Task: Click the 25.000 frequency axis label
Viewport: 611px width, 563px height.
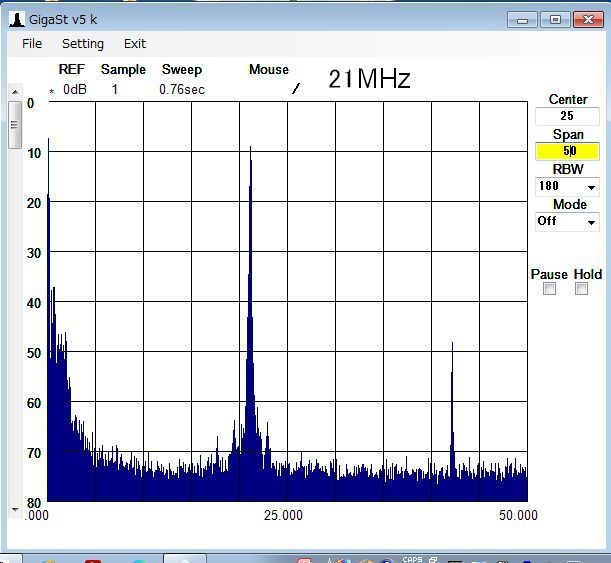Action: [x=283, y=515]
